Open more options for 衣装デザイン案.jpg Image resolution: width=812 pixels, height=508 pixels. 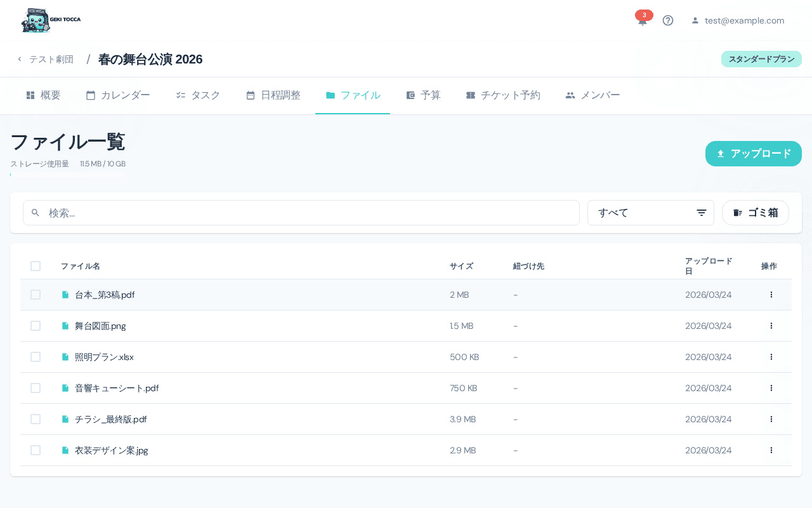coord(771,450)
